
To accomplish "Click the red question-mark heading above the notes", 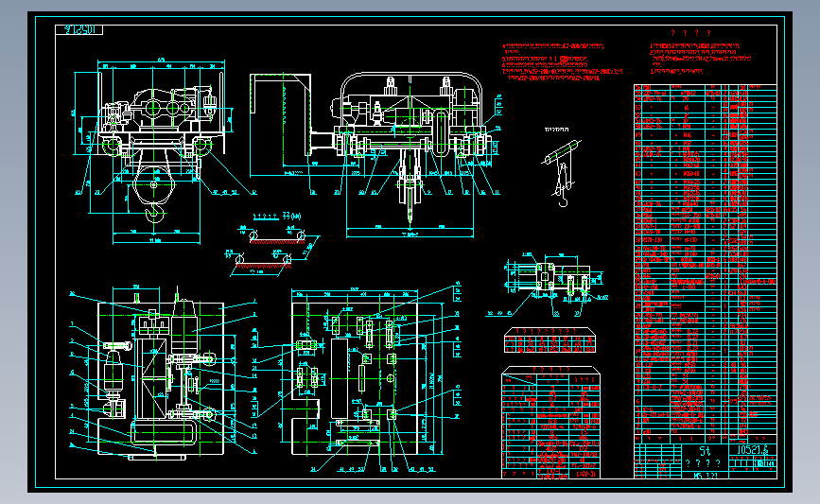I will [690, 33].
